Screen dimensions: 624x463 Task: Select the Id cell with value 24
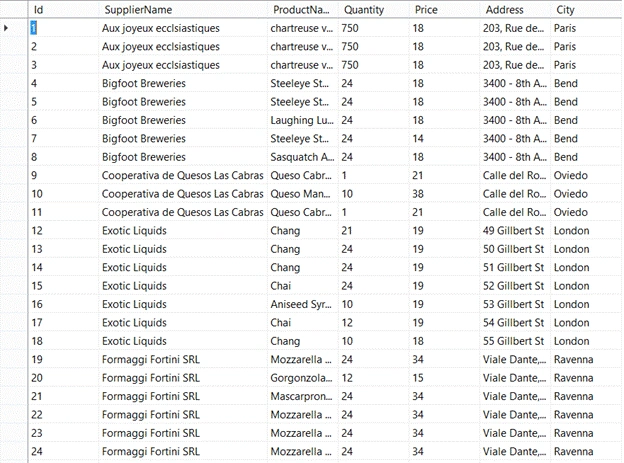click(64, 451)
